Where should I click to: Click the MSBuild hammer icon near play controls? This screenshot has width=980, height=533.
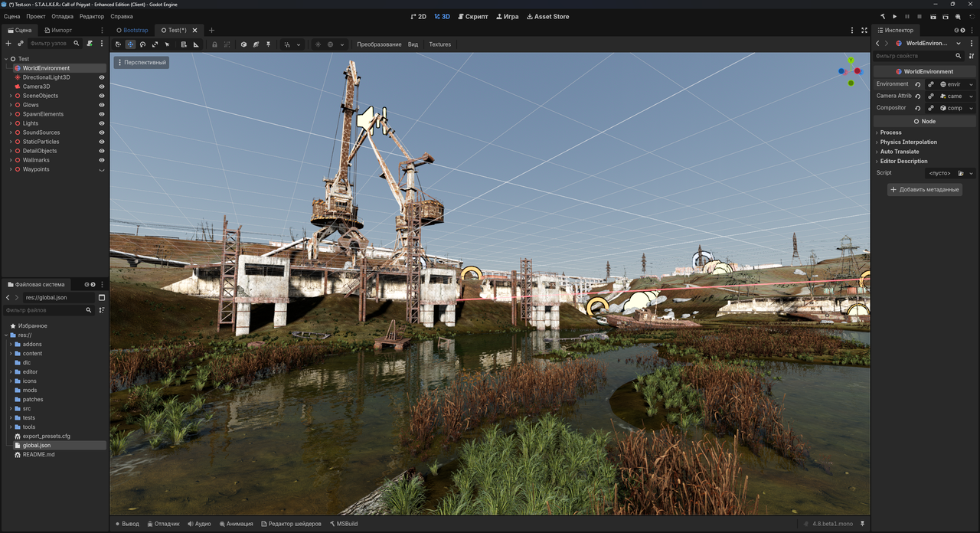click(x=882, y=16)
